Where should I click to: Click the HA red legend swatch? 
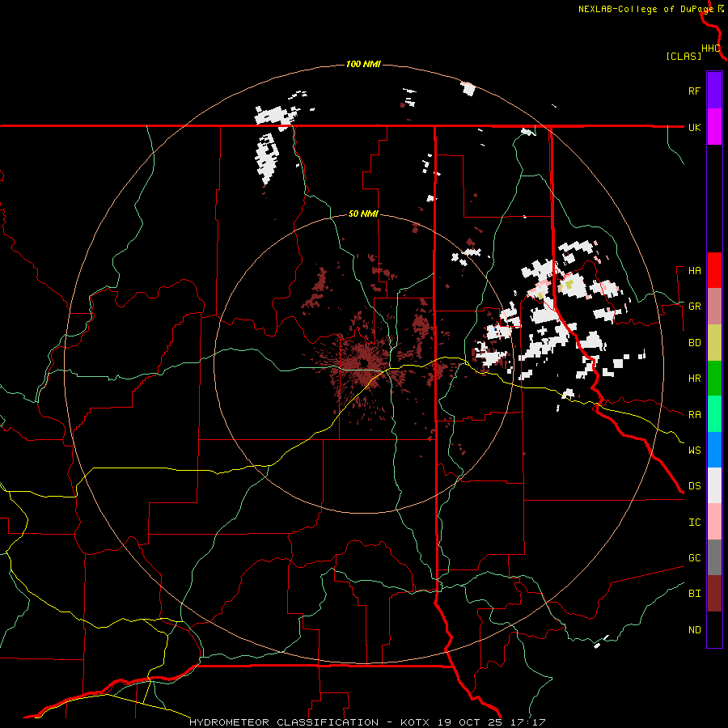click(x=714, y=270)
